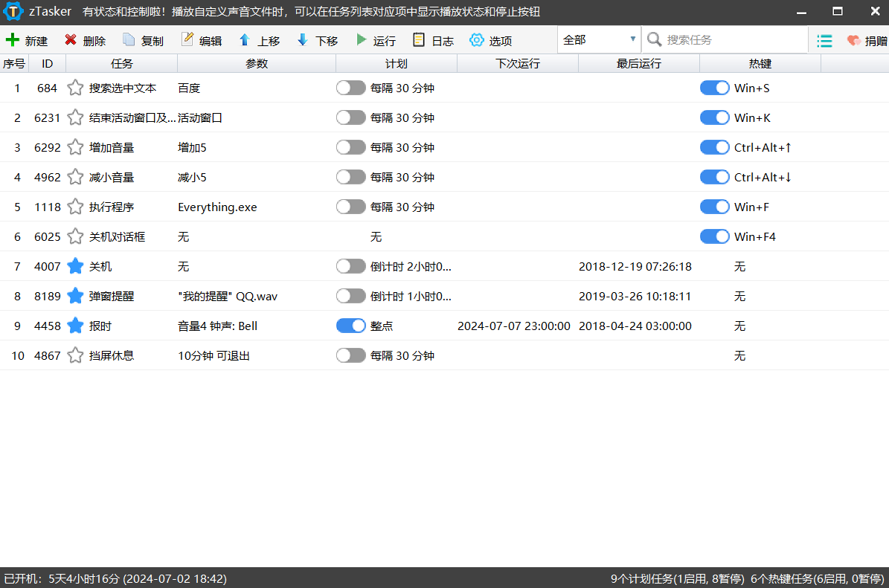Star the 执行程序 task

(x=75, y=207)
